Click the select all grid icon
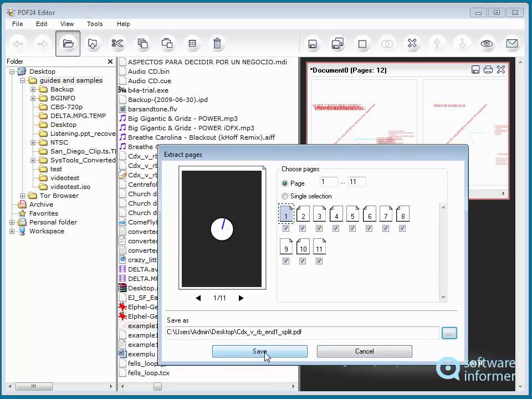Screen dimensions: 532x399 point(192,43)
